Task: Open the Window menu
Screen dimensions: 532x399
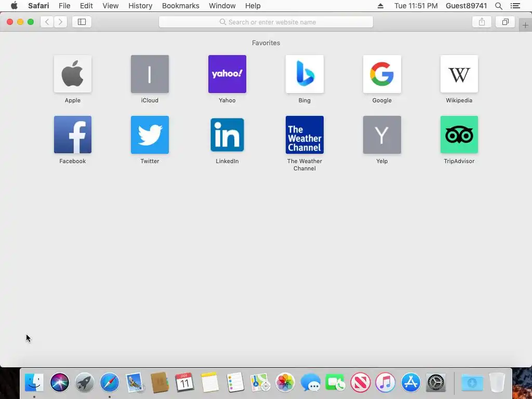Action: point(222,6)
